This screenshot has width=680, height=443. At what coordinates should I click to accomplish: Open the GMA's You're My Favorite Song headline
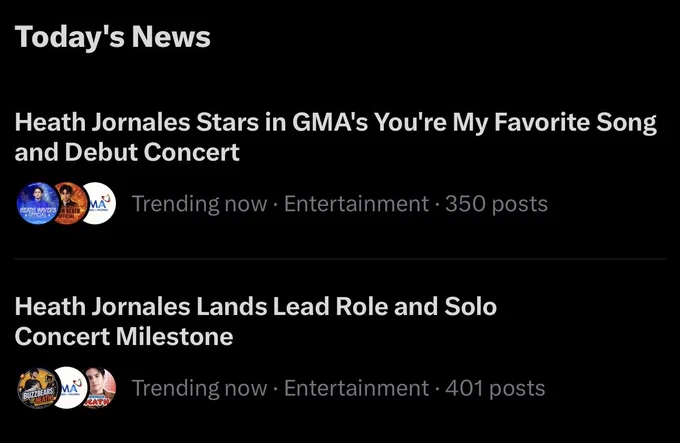(x=335, y=137)
